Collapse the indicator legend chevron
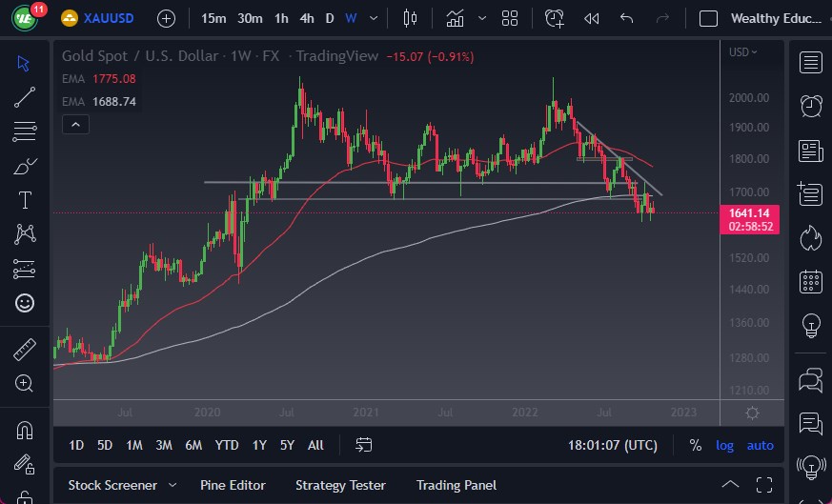 [x=76, y=124]
